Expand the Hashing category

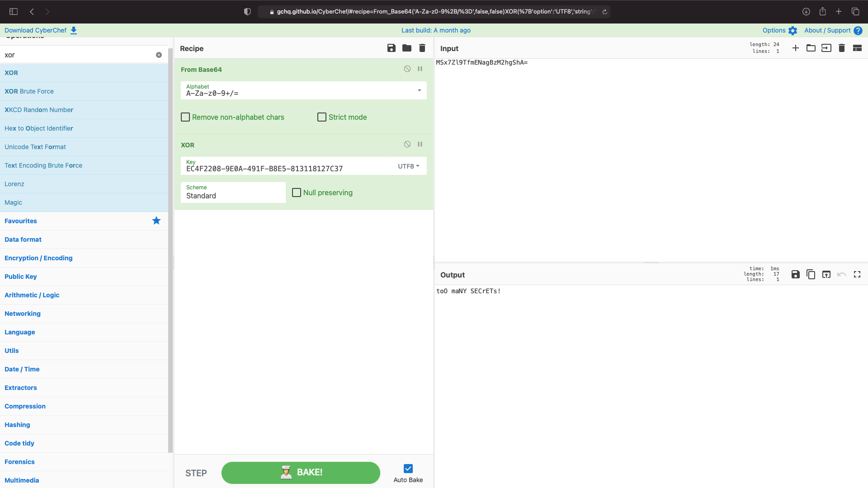point(17,425)
